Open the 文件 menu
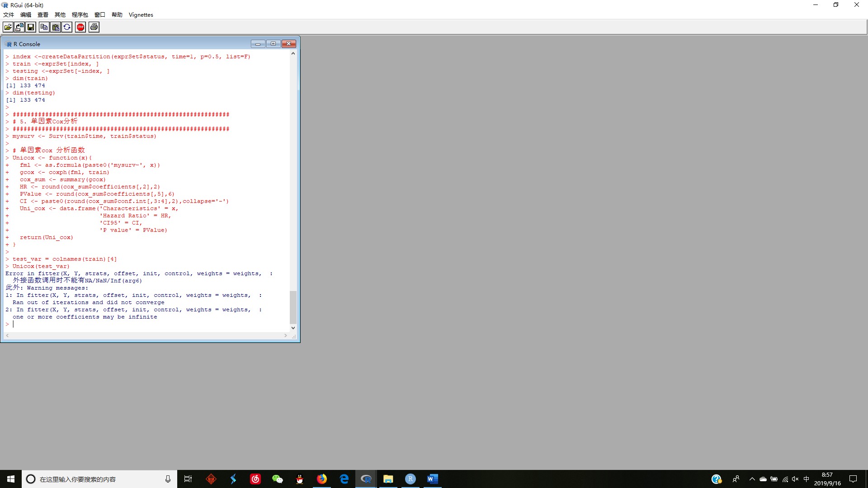Image resolution: width=868 pixels, height=488 pixels. coord(9,14)
